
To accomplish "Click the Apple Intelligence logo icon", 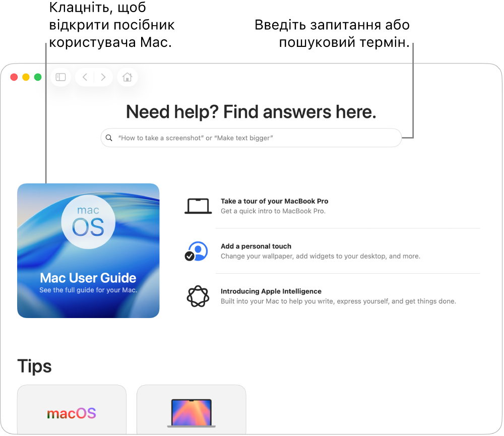I will pos(198,296).
